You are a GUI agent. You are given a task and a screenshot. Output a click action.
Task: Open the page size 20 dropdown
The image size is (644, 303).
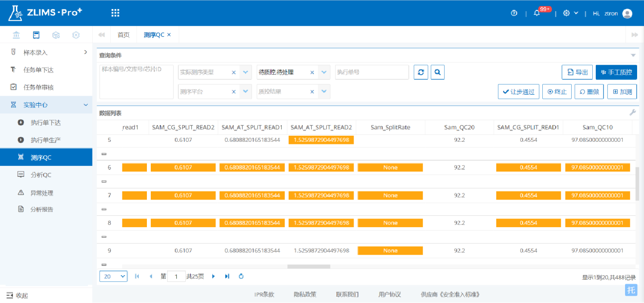coord(113,276)
